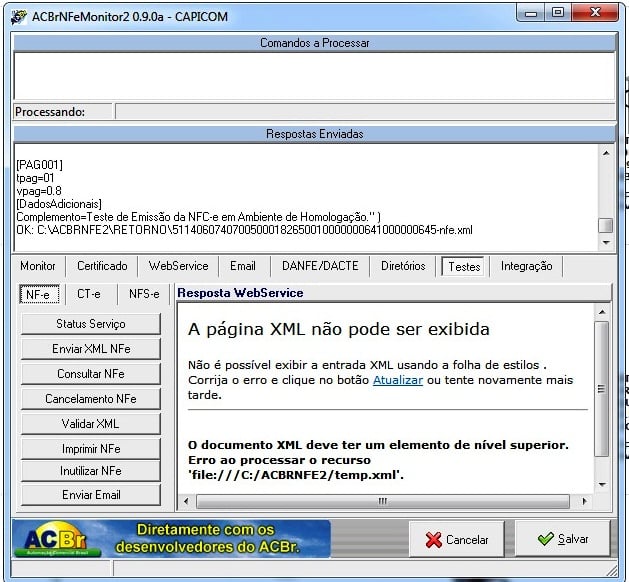The height and width of the screenshot is (582, 629).
Task: Click the ACBr application icon in title bar
Action: [x=18, y=17]
